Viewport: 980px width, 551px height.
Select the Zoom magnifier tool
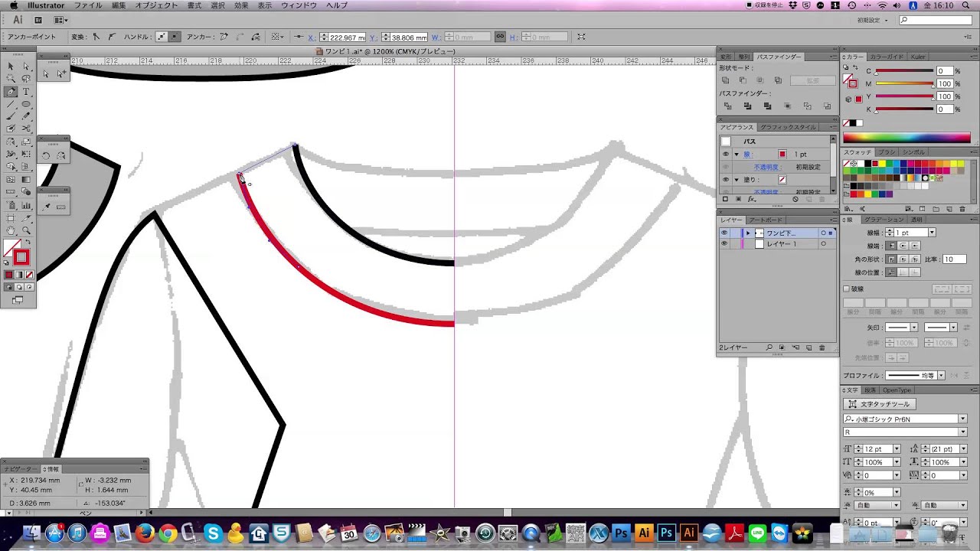[26, 230]
